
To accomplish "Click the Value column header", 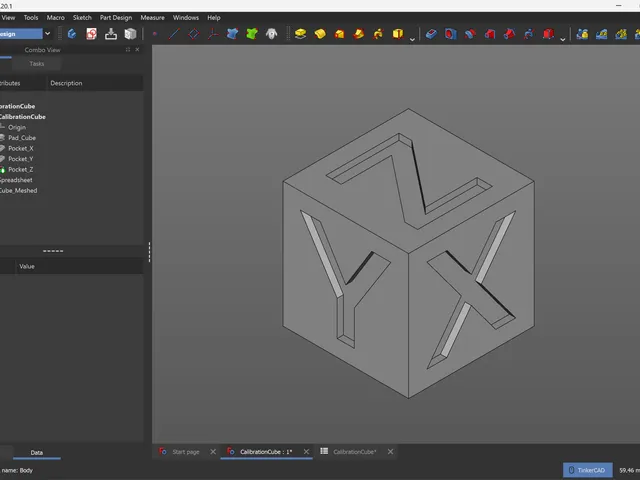I will (x=27, y=266).
